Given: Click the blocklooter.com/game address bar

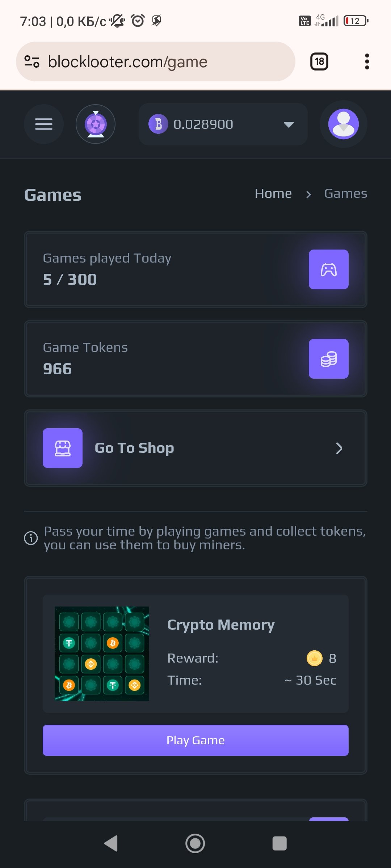Looking at the screenshot, I should (x=156, y=61).
